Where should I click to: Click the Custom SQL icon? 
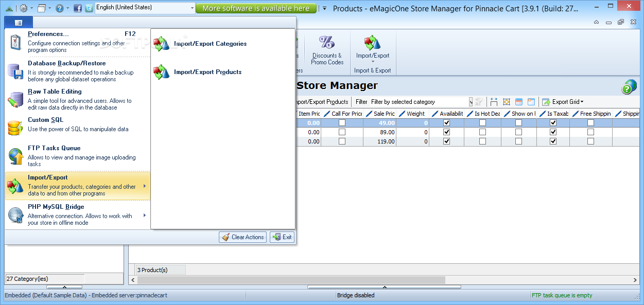16,127
